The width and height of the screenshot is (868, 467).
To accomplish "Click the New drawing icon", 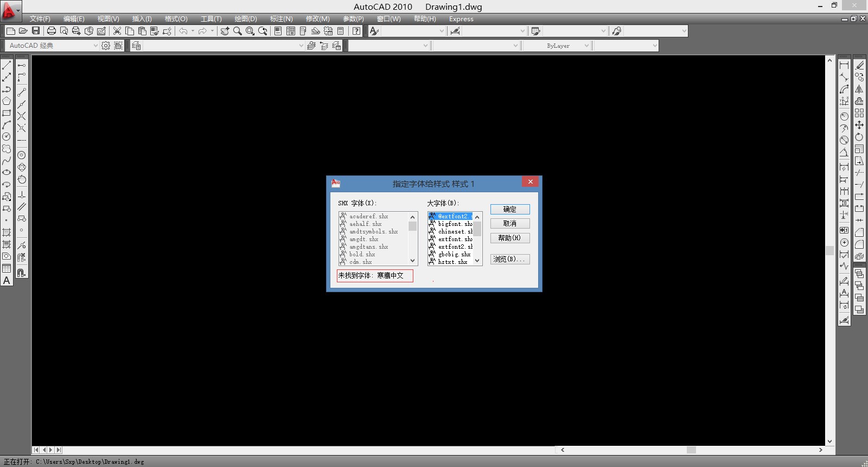I will 10,31.
